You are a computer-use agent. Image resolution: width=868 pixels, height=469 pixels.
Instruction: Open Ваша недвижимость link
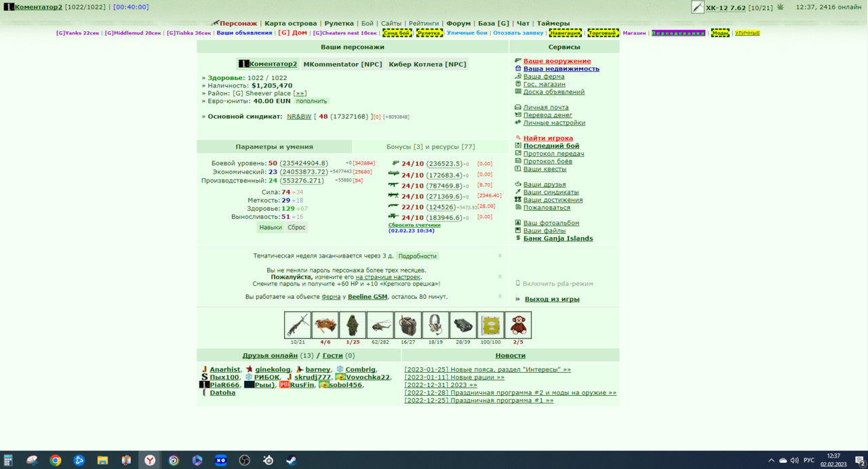[561, 68]
